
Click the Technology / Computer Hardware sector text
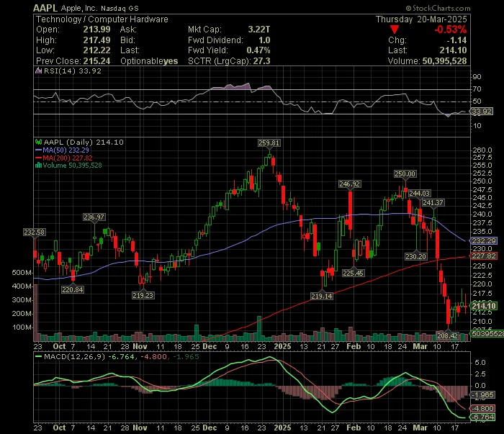click(x=102, y=19)
